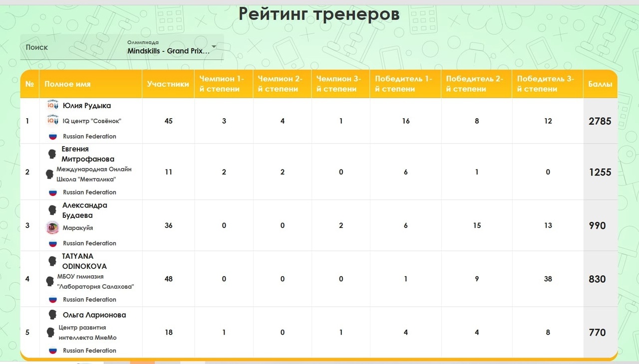Click Александра Будаева's silhouette avatar

tap(52, 210)
